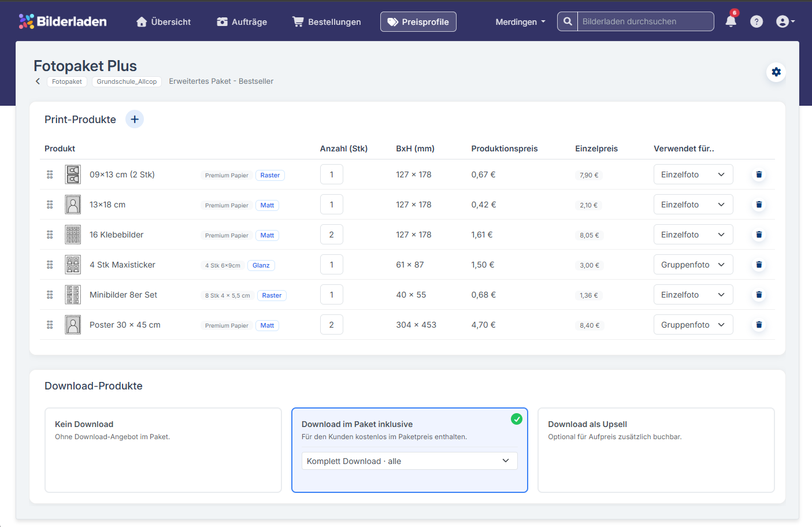The height and width of the screenshot is (527, 812).
Task: Click the search magnifier icon
Action: tap(568, 21)
